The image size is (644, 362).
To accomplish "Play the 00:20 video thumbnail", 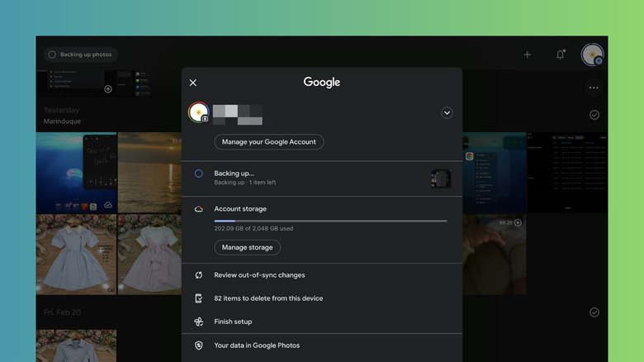I will 495,255.
